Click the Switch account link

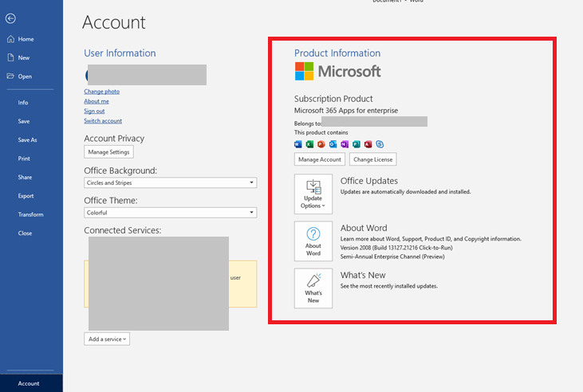(103, 121)
